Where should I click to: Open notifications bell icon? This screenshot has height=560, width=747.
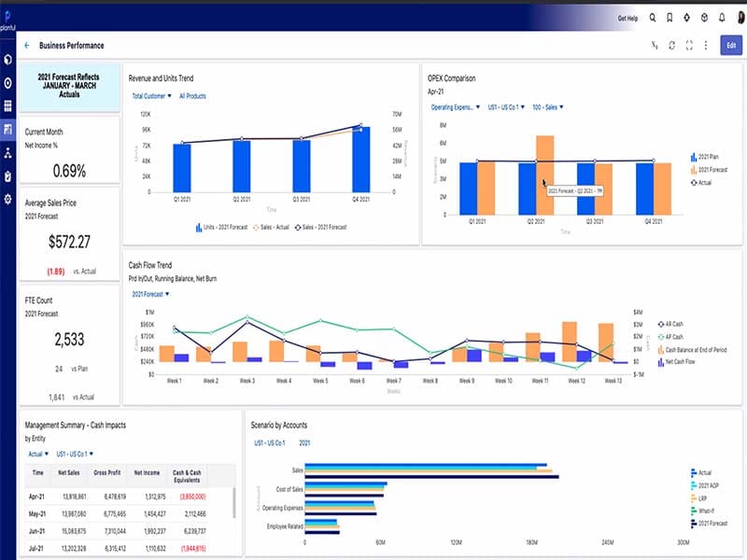click(x=722, y=18)
